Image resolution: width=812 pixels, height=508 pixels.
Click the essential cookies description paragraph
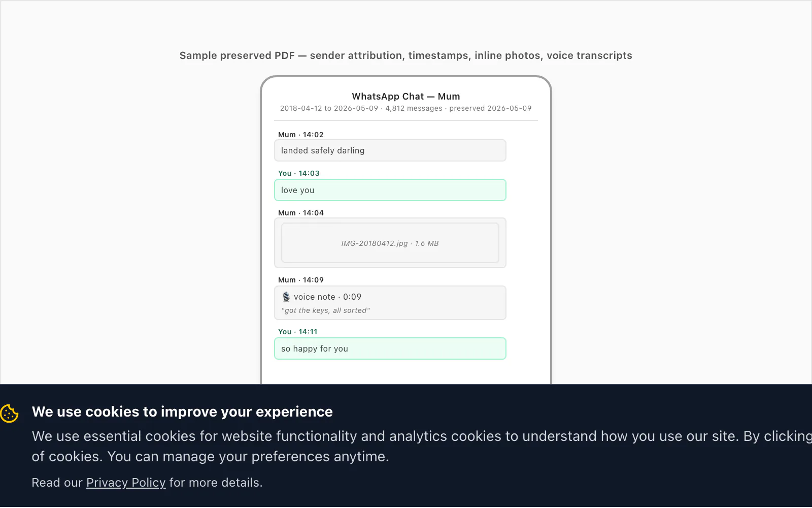[422, 446]
